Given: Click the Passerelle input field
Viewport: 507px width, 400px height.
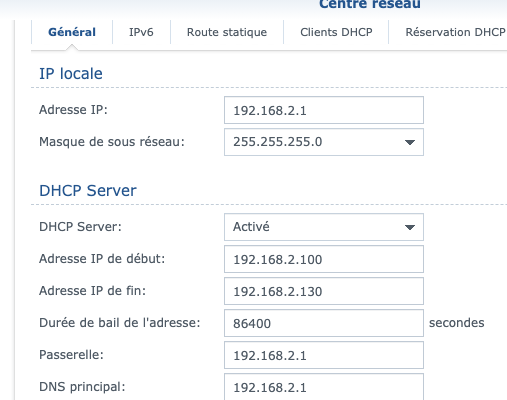Looking at the screenshot, I should (324, 355).
